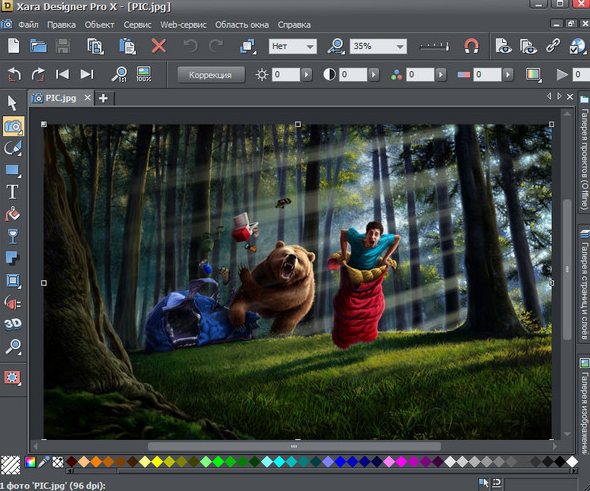Delete selection with red X icon
Screen dimensions: 590x491
158,46
